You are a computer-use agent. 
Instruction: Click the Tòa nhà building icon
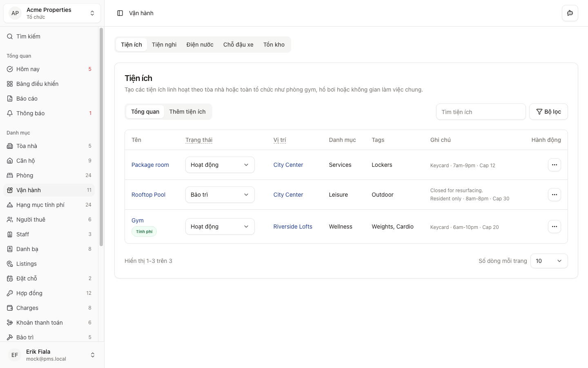tap(10, 146)
